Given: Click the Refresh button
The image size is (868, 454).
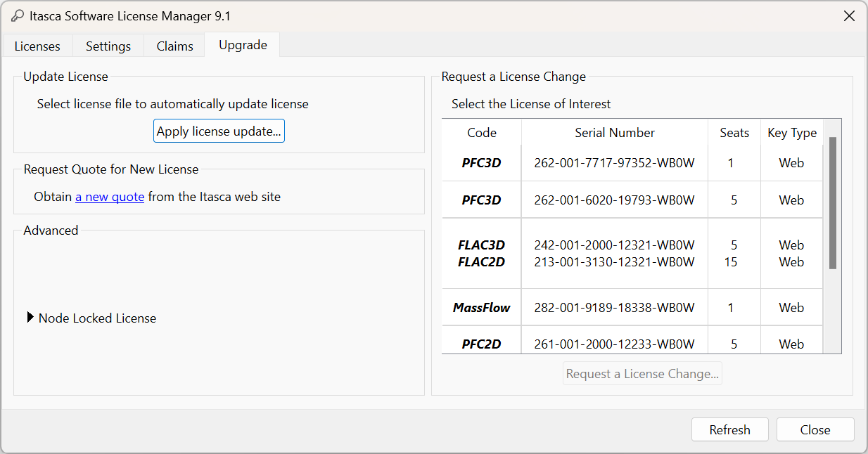Looking at the screenshot, I should (x=729, y=430).
